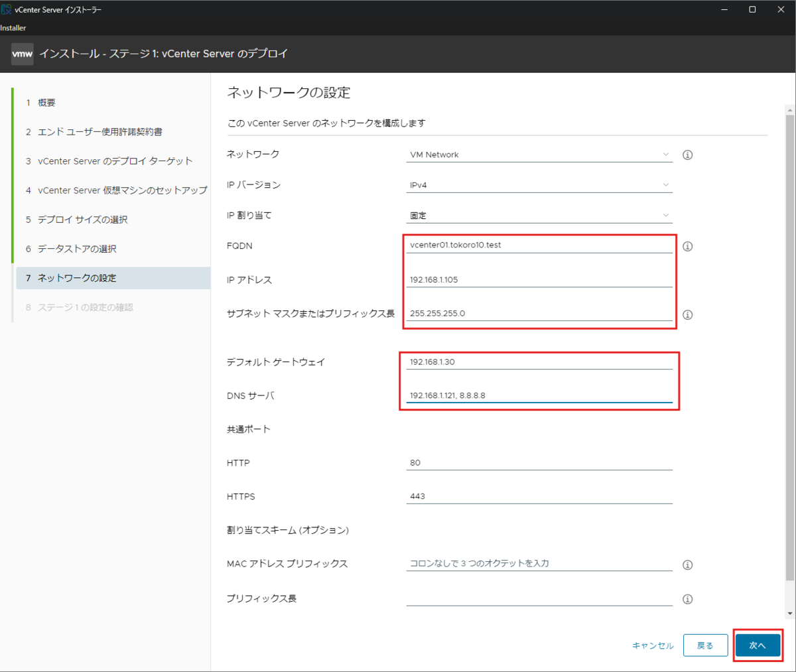Viewport: 796px width, 672px height.
Task: Go to step 4 仮想マシンのセットアップ
Action: [x=112, y=190]
